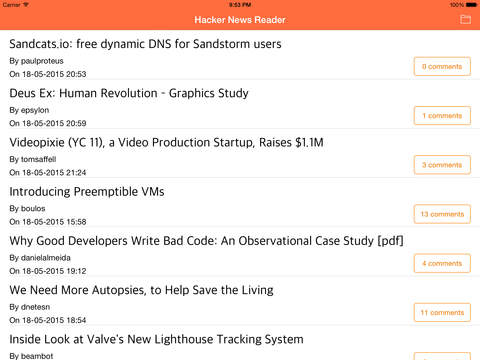Open comments button for Lighthouse Tracking story
This screenshot has width=480, height=360.
tap(442, 356)
